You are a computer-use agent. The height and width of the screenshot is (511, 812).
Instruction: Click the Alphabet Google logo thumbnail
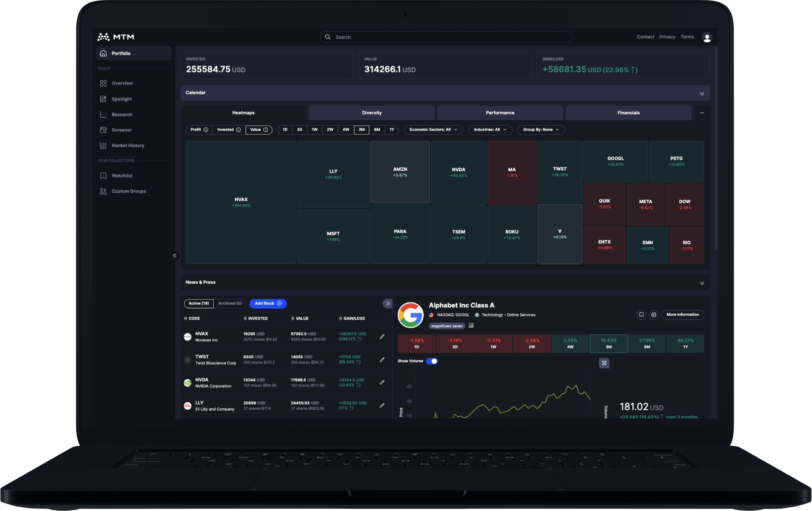(411, 315)
